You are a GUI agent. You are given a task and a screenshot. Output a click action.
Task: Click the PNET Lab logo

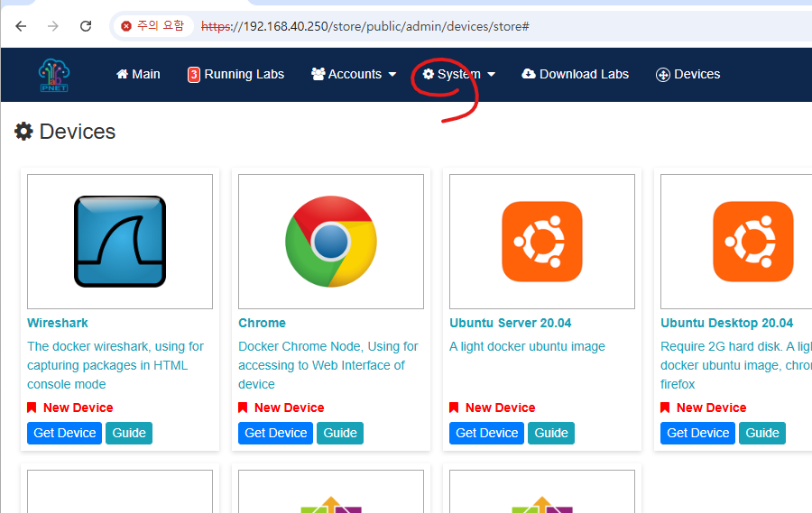click(54, 75)
